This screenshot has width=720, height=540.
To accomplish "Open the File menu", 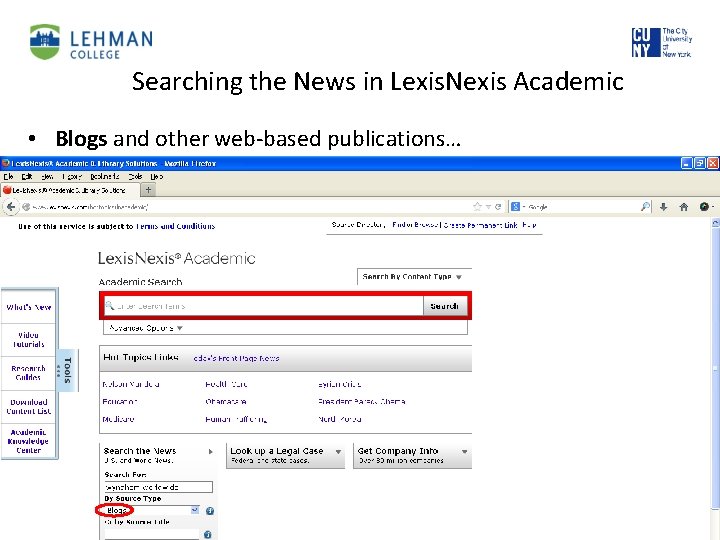I will click(8, 176).
